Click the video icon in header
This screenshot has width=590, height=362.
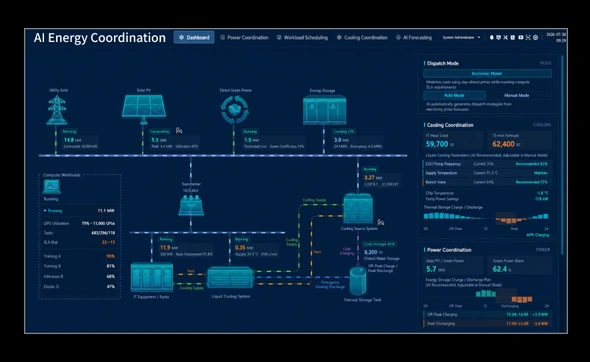[521, 37]
